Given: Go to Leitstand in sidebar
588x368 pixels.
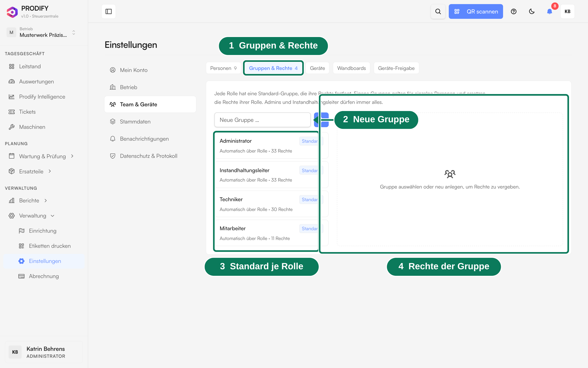Looking at the screenshot, I should (44, 66).
